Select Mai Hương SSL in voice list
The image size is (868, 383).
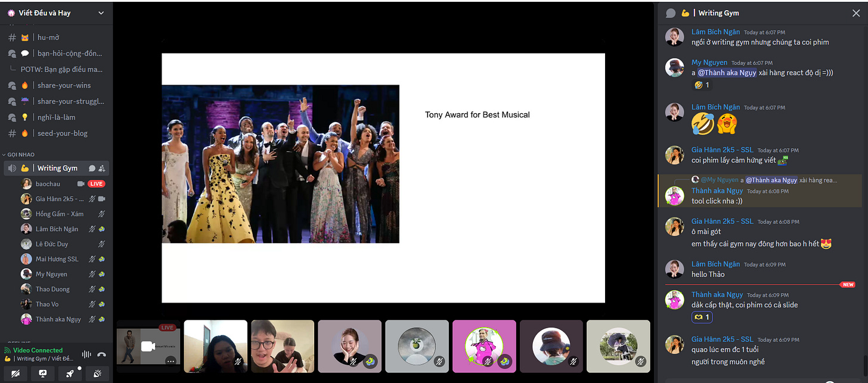coord(63,259)
